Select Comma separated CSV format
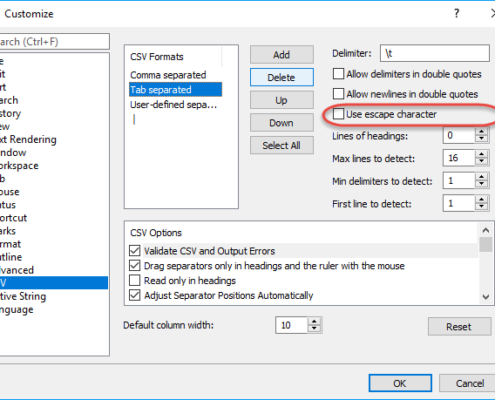 tap(168, 75)
